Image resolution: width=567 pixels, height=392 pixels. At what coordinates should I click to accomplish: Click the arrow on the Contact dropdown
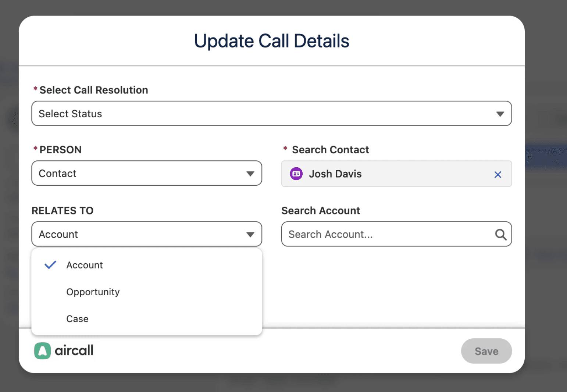[250, 174]
